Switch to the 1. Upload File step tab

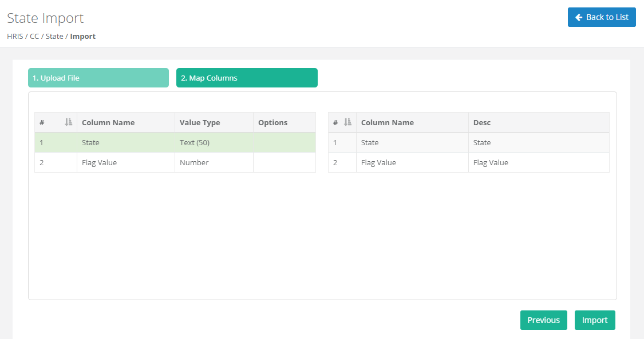(98, 78)
